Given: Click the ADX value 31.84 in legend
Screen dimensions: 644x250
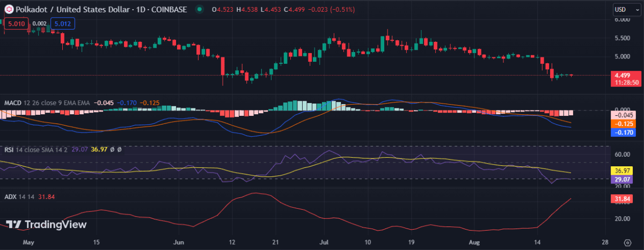Looking at the screenshot, I should 46,197.
